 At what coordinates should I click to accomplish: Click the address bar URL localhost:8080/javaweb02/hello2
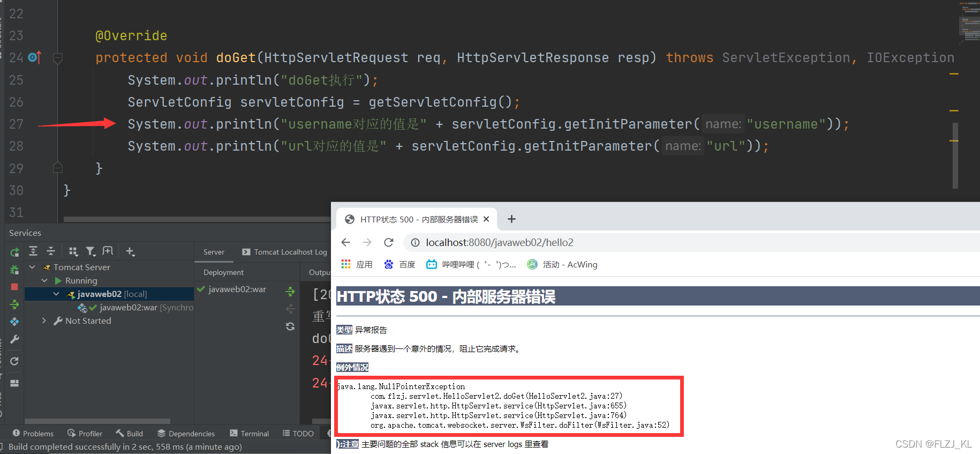(x=500, y=243)
